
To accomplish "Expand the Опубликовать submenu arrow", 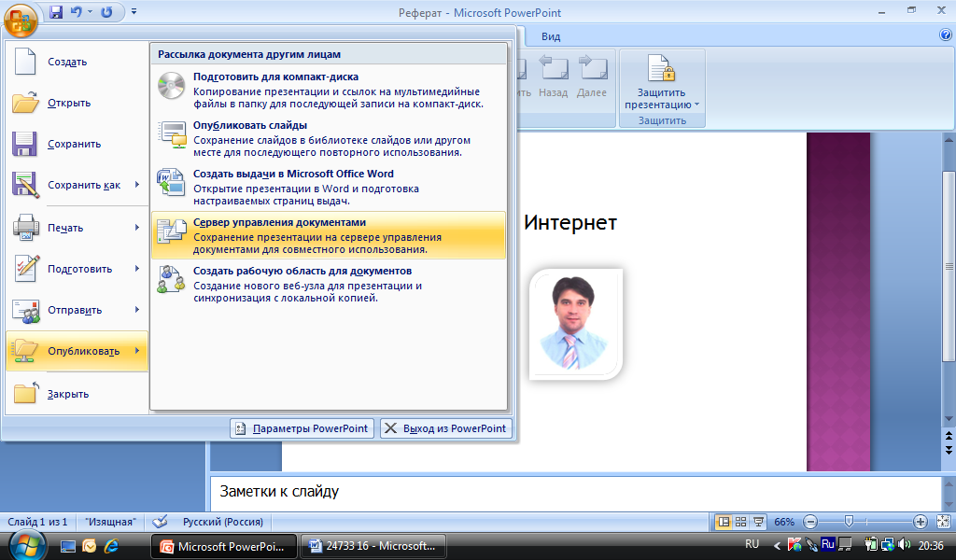I will [x=138, y=351].
